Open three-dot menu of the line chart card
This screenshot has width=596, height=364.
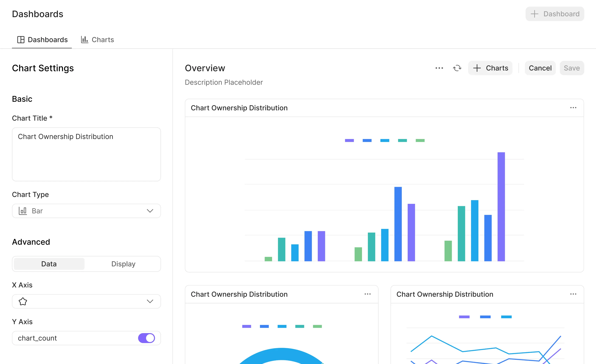(573, 294)
